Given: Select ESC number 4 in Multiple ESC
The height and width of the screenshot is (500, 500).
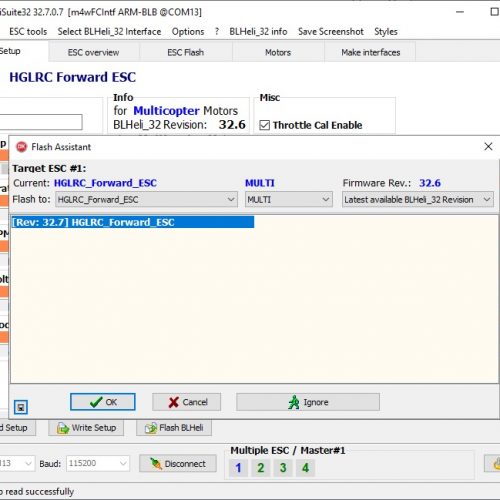Looking at the screenshot, I should pos(305,468).
